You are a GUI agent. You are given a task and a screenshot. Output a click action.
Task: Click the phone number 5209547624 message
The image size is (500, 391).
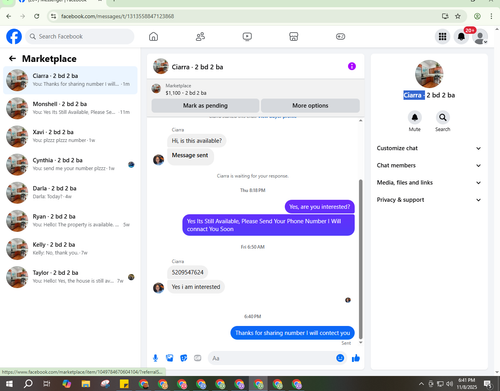pyautogui.click(x=188, y=272)
